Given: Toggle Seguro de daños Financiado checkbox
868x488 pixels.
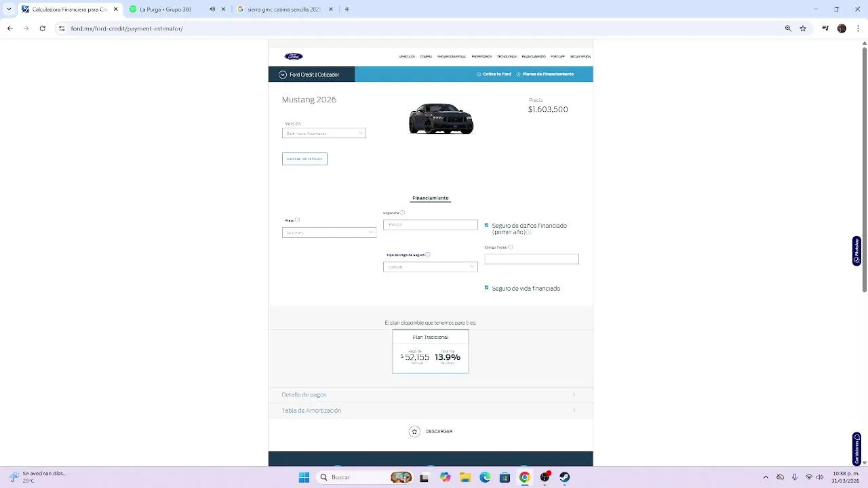Looking at the screenshot, I should [486, 225].
